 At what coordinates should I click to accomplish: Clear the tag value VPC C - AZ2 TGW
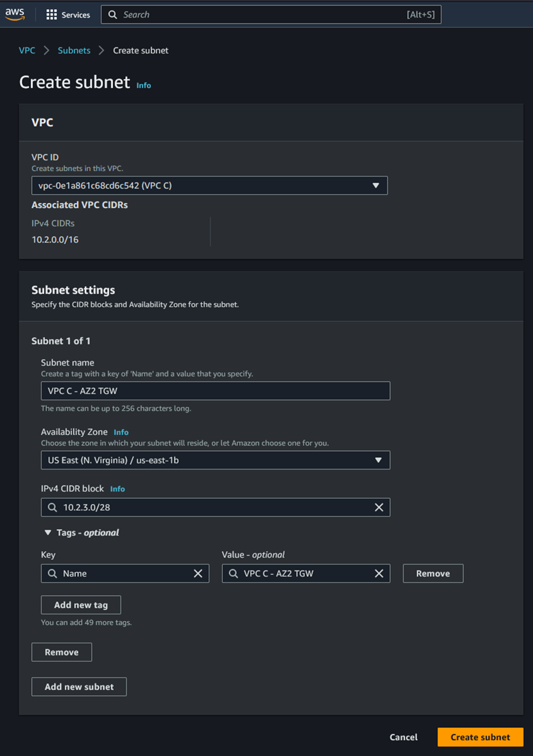coord(379,573)
